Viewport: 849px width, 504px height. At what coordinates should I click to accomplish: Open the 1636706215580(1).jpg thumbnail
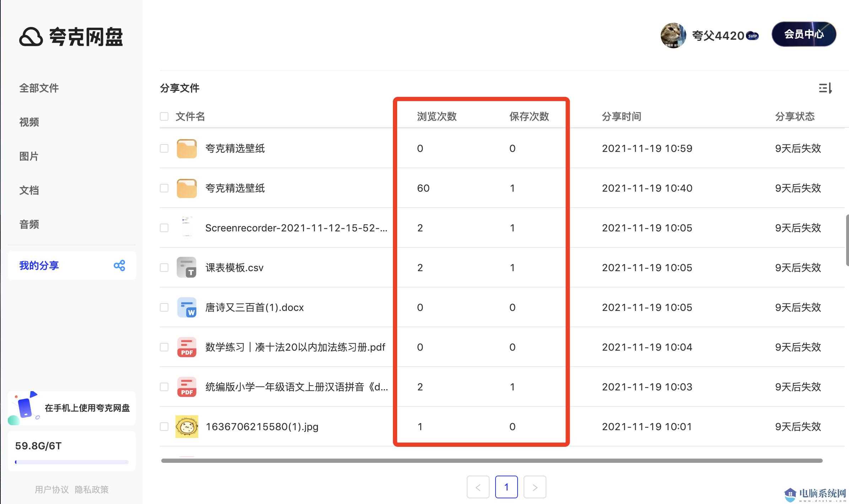(187, 427)
